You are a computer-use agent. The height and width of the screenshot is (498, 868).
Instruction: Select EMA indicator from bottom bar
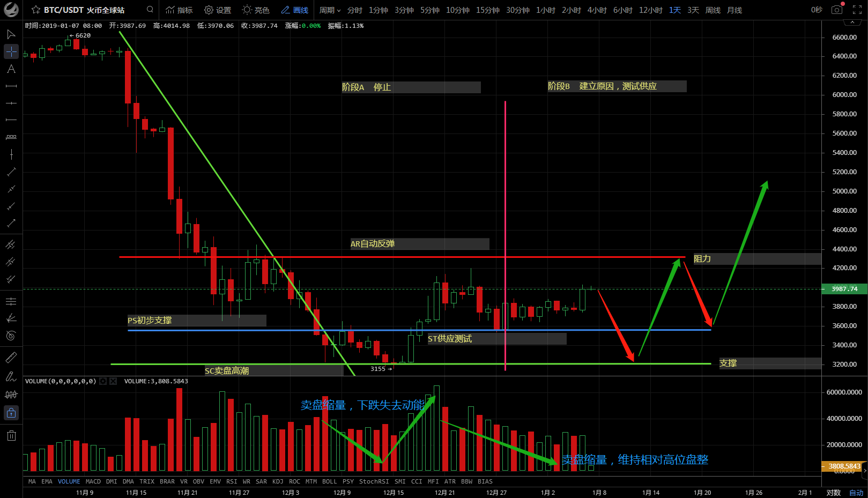[x=47, y=481]
